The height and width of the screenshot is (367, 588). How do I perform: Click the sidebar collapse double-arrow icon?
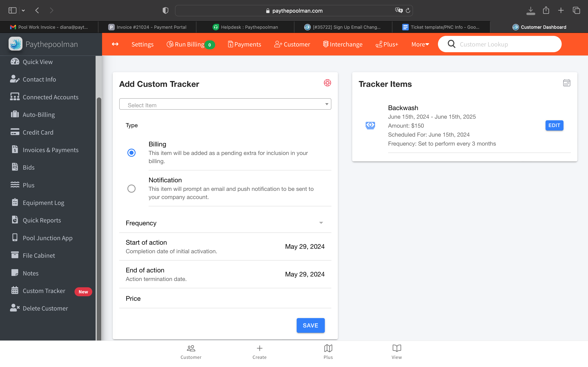tap(115, 44)
